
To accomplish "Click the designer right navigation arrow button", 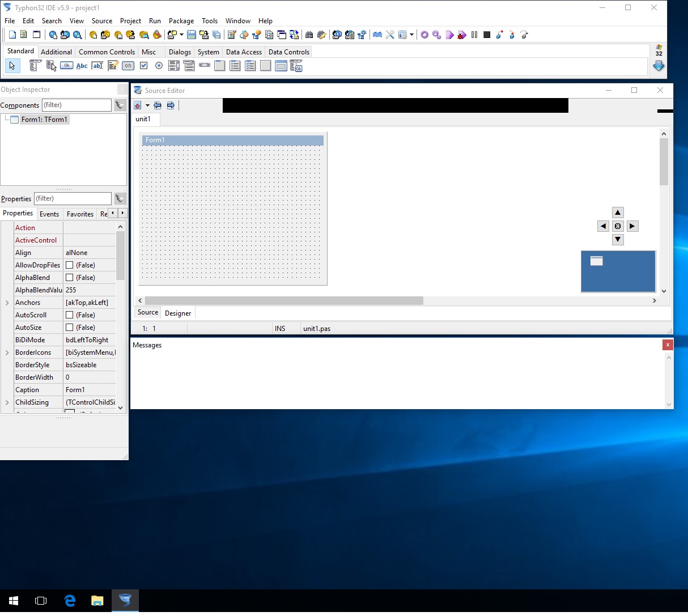I will (632, 226).
